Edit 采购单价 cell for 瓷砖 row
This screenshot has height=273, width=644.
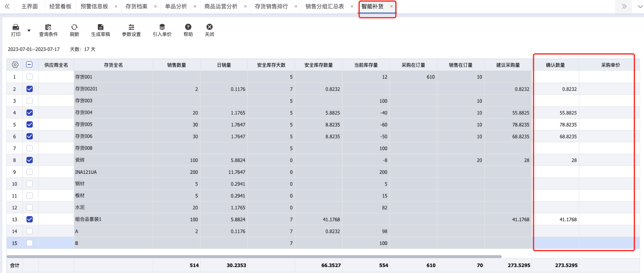[x=609, y=160]
